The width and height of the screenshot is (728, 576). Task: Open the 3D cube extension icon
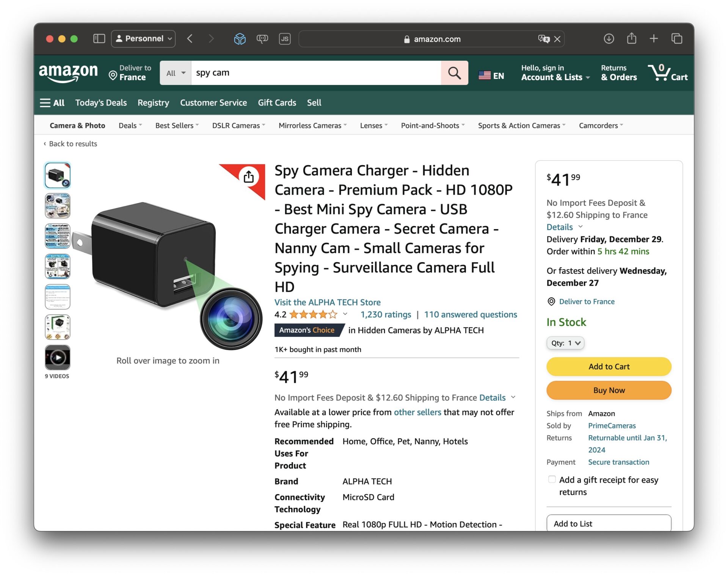pos(240,39)
